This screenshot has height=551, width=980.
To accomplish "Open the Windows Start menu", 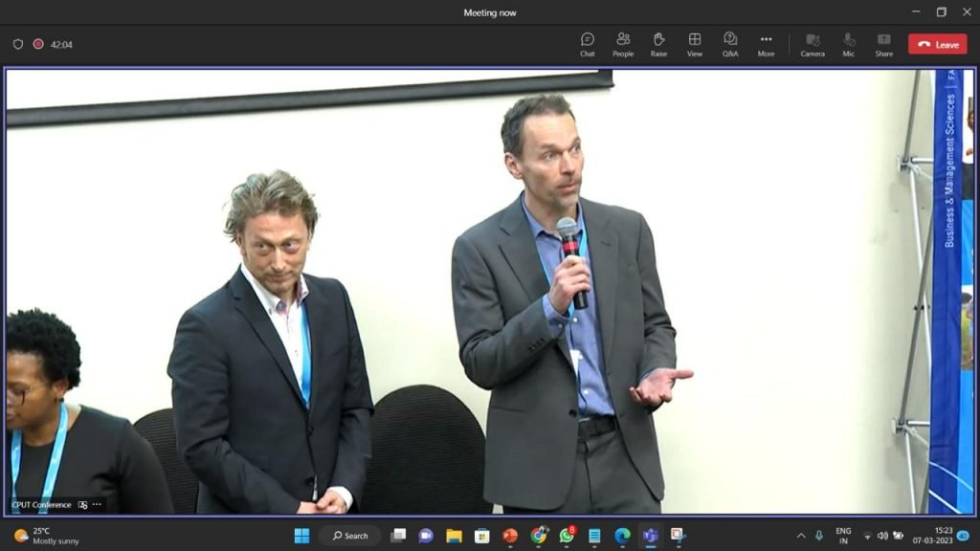I will [301, 536].
